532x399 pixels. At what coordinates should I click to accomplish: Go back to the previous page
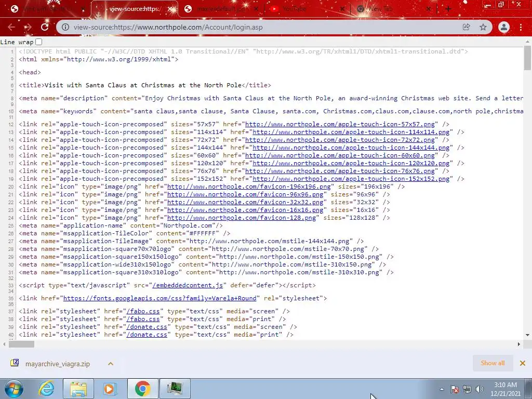point(11,27)
